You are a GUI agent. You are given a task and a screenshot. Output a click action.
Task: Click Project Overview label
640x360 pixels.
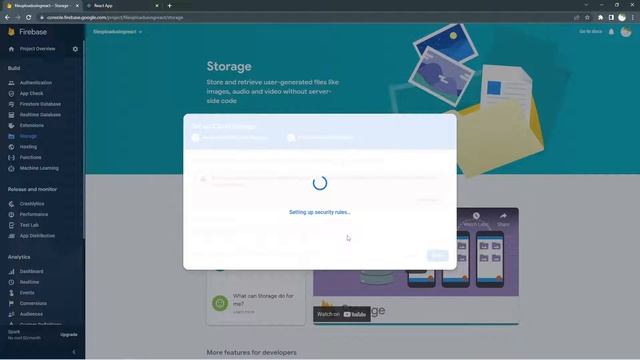38,49
